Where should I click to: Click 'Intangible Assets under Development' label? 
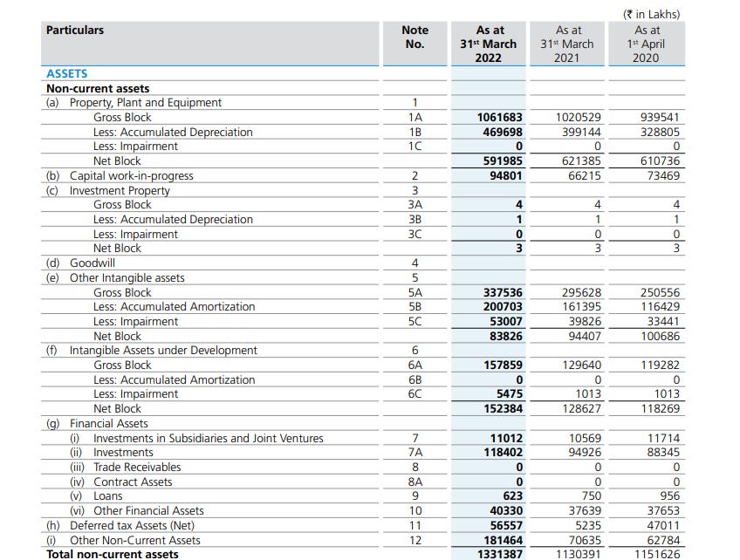(163, 351)
